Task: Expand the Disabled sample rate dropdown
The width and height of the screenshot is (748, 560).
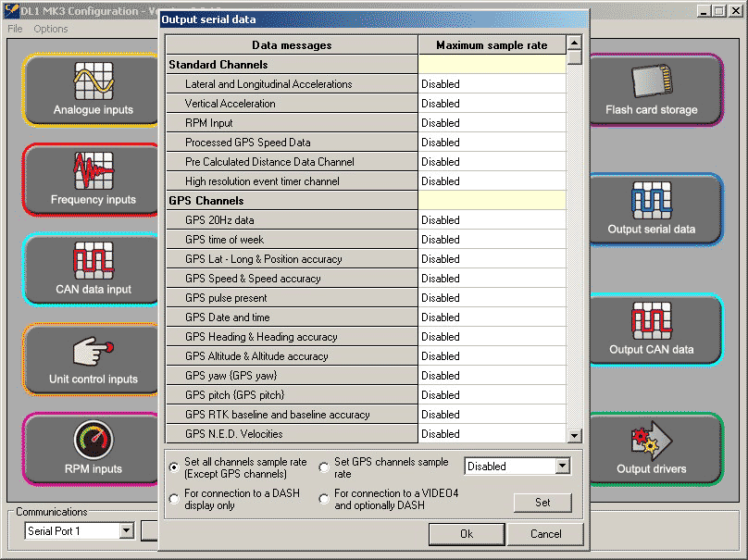Action: [x=562, y=467]
